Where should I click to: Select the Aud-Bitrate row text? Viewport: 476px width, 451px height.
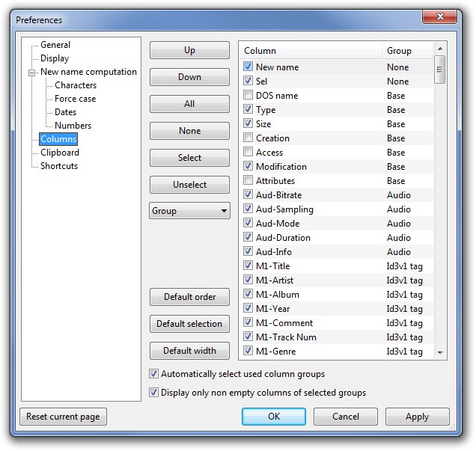click(278, 195)
